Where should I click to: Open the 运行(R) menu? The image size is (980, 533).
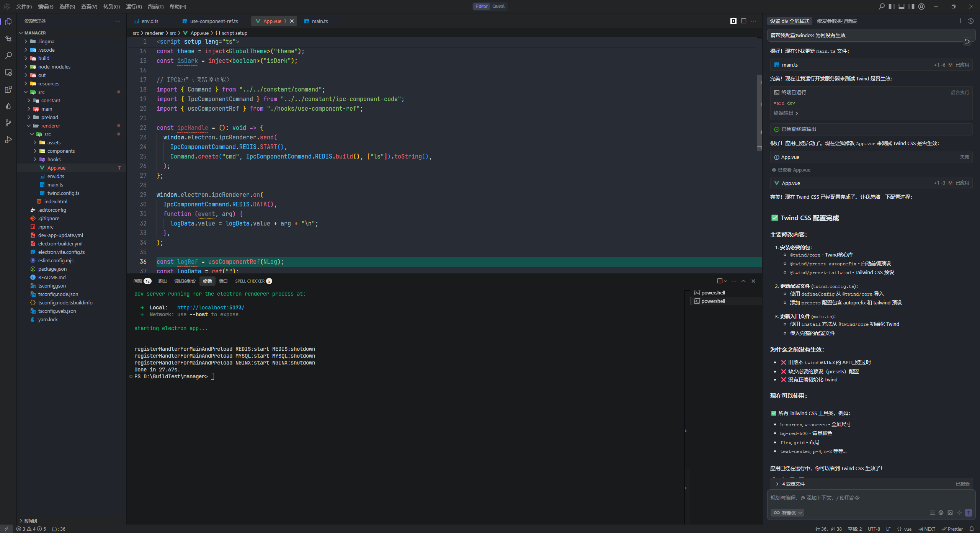(x=134, y=7)
